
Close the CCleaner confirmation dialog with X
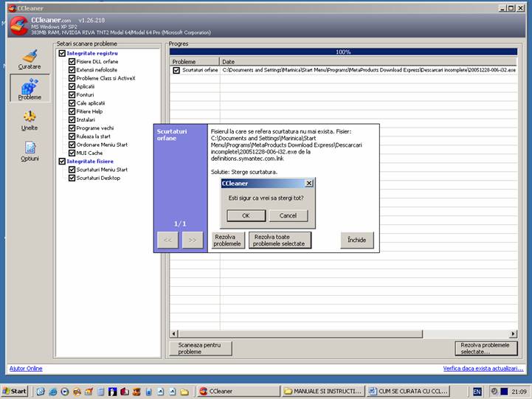pos(309,183)
